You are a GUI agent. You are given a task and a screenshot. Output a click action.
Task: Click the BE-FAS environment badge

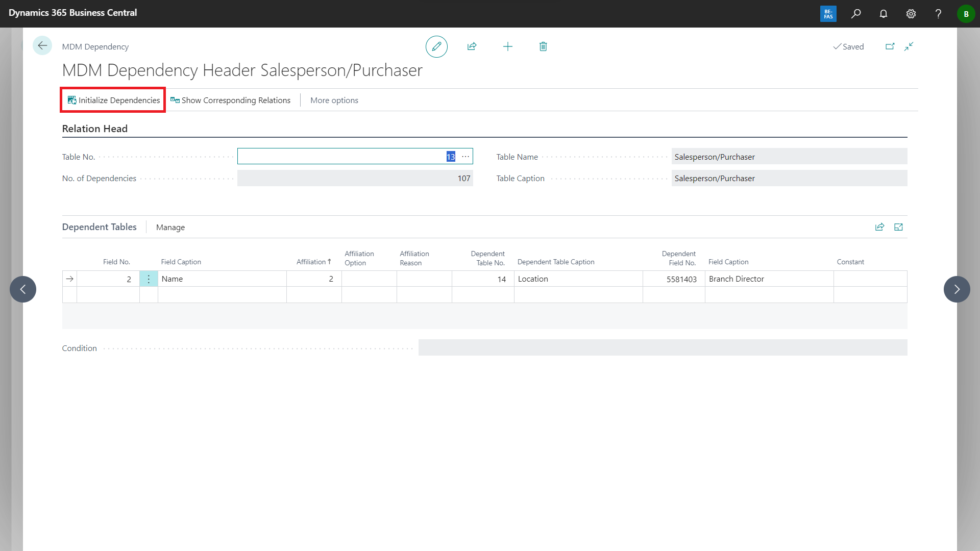coord(828,14)
